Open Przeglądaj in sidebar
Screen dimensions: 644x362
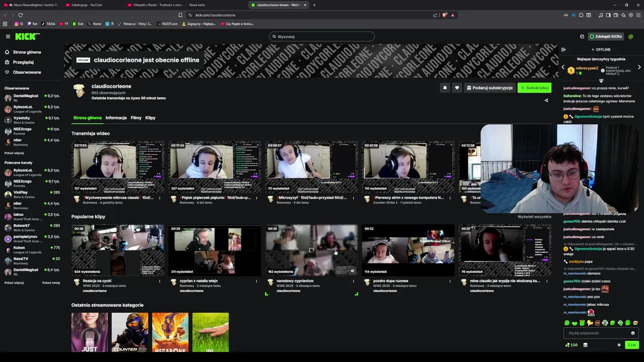[x=19, y=62]
